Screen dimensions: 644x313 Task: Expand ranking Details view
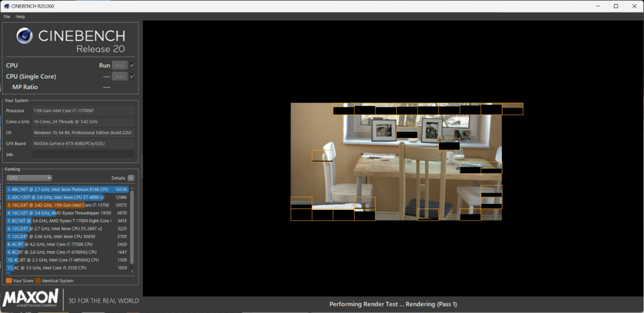(x=118, y=178)
